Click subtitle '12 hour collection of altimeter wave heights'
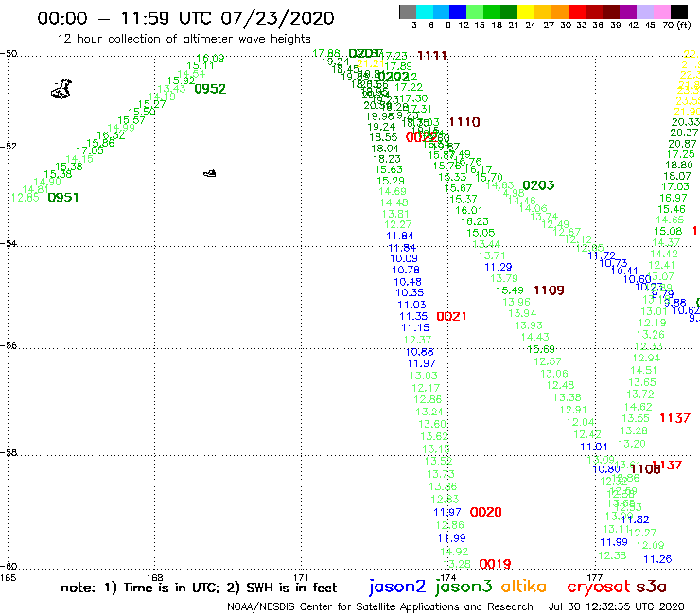Image resolution: width=700 pixels, height=615 pixels. (184, 39)
